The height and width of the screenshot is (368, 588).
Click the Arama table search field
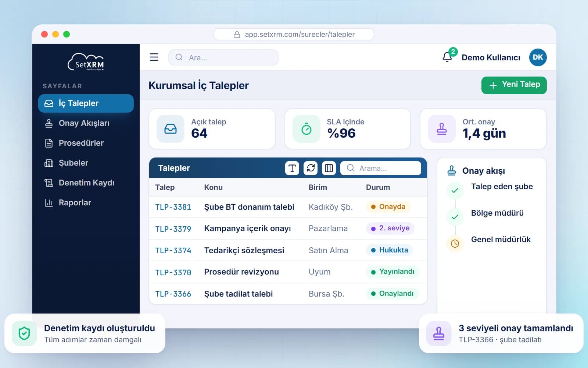381,168
